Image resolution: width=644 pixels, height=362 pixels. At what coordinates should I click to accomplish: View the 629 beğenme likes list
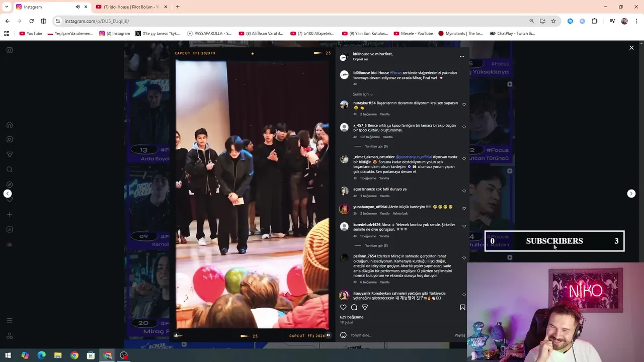point(352,317)
